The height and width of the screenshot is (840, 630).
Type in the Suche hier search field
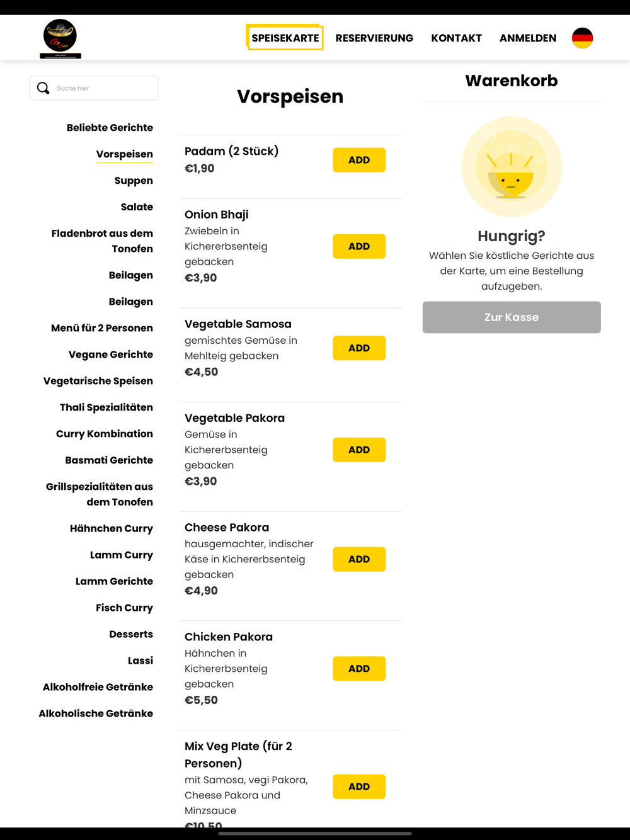(x=104, y=88)
